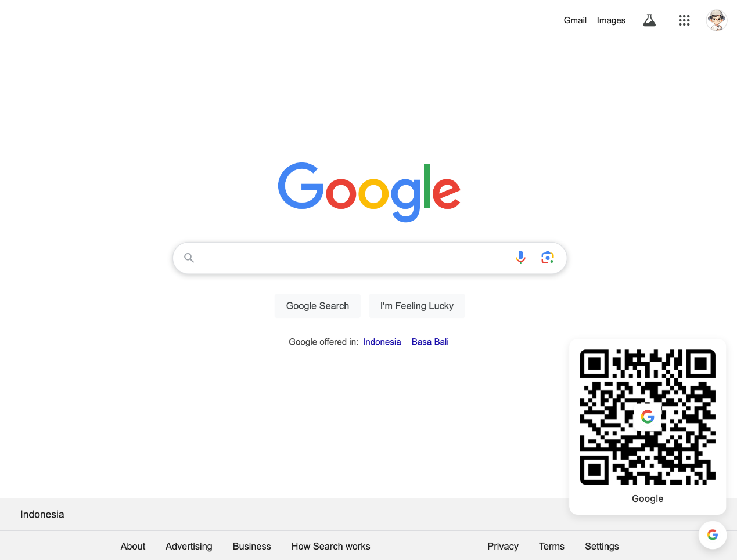The image size is (737, 560).
Task: Open the account profile avatar
Action: (x=717, y=20)
